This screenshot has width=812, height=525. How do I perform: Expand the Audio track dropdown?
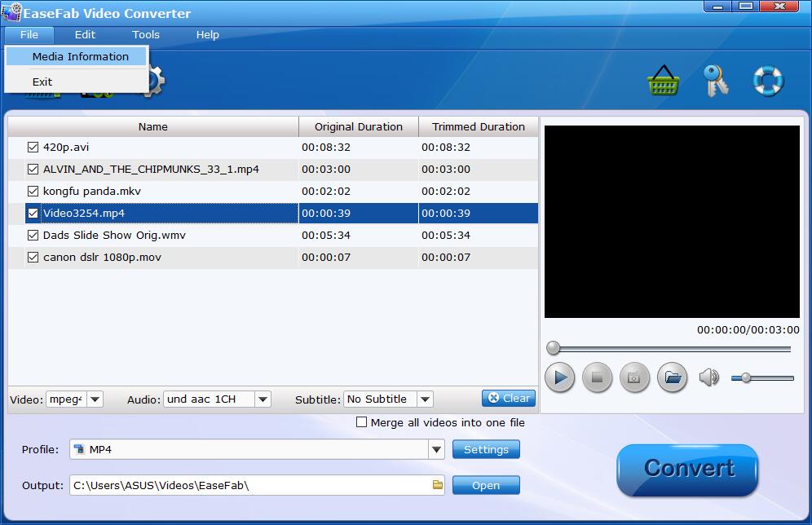tap(263, 399)
